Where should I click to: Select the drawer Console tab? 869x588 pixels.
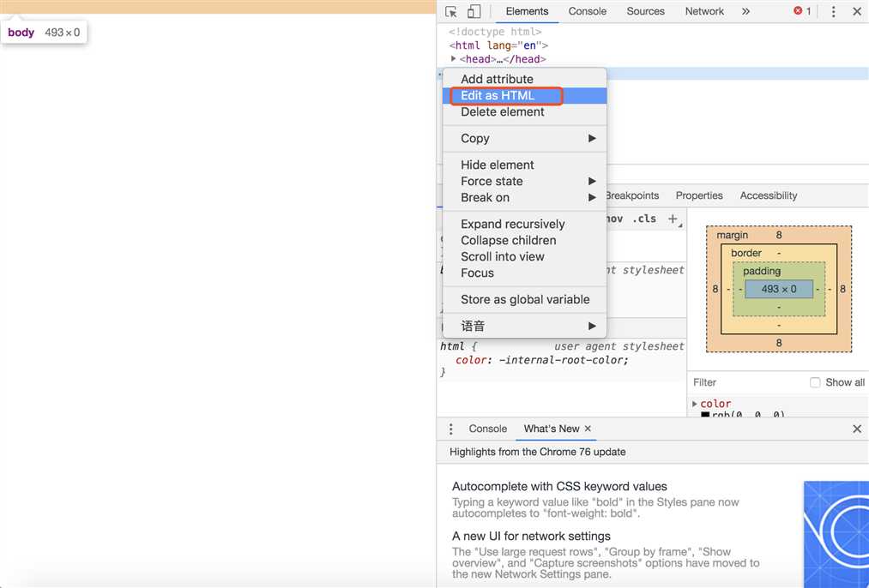(488, 429)
